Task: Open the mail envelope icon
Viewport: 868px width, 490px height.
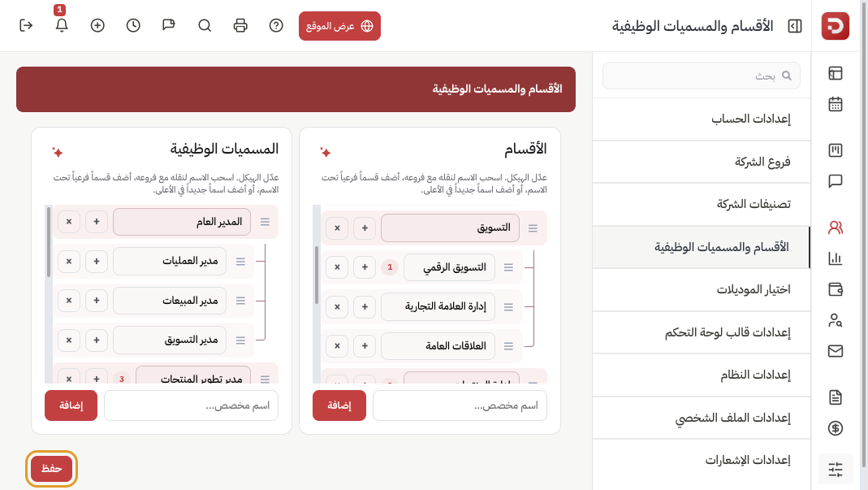Action: pos(836,351)
